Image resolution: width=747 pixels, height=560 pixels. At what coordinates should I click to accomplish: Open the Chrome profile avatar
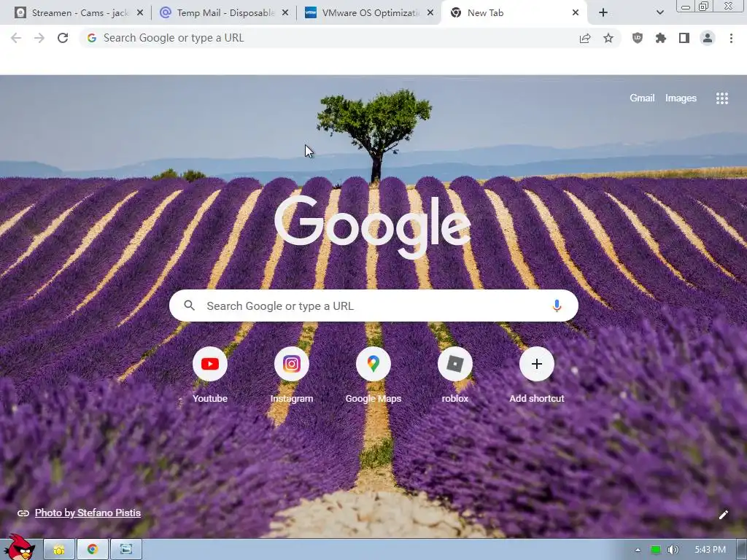point(708,38)
